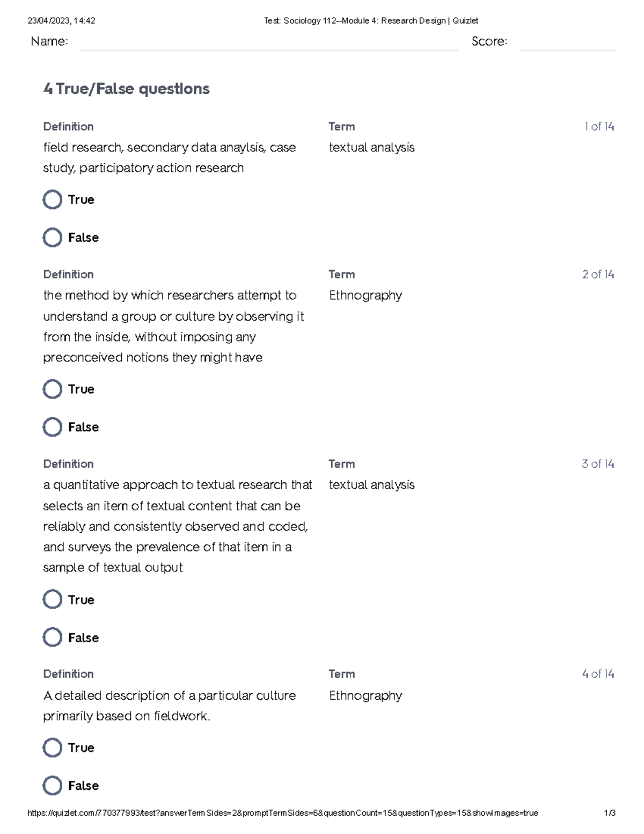This screenshot has height=834, width=644.
Task: Select True for question 1 of 14
Action: point(53,200)
